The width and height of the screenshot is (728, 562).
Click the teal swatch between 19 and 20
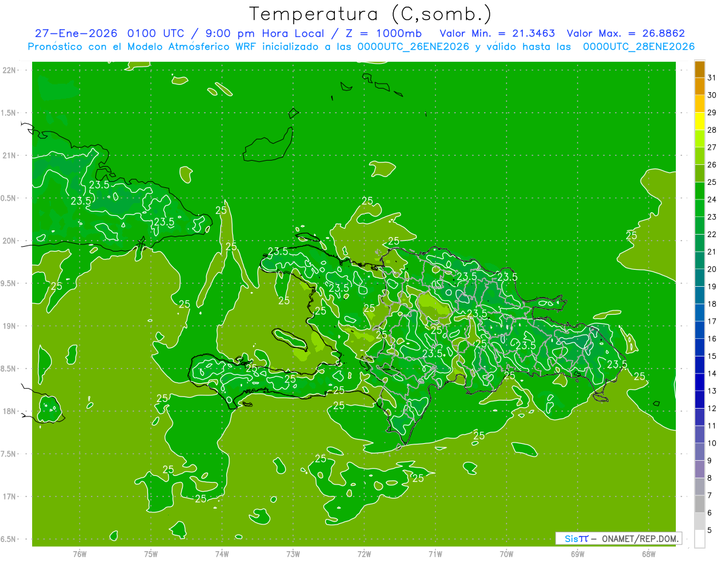coord(699,278)
